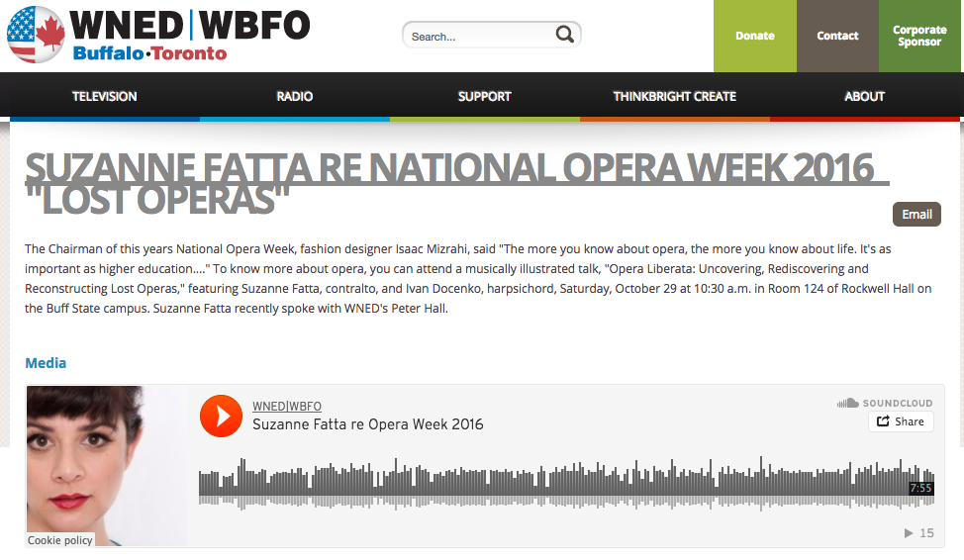Play the SoundCloud track
Screen dimensions: 964x560
[x=222, y=417]
